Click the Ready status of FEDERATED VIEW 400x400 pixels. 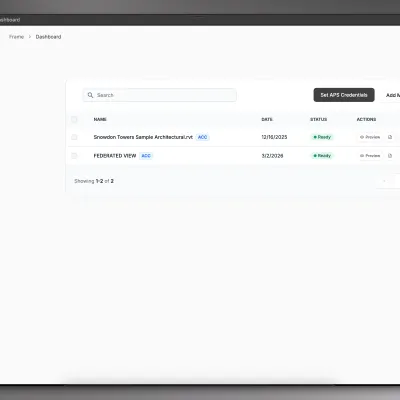tap(322, 156)
